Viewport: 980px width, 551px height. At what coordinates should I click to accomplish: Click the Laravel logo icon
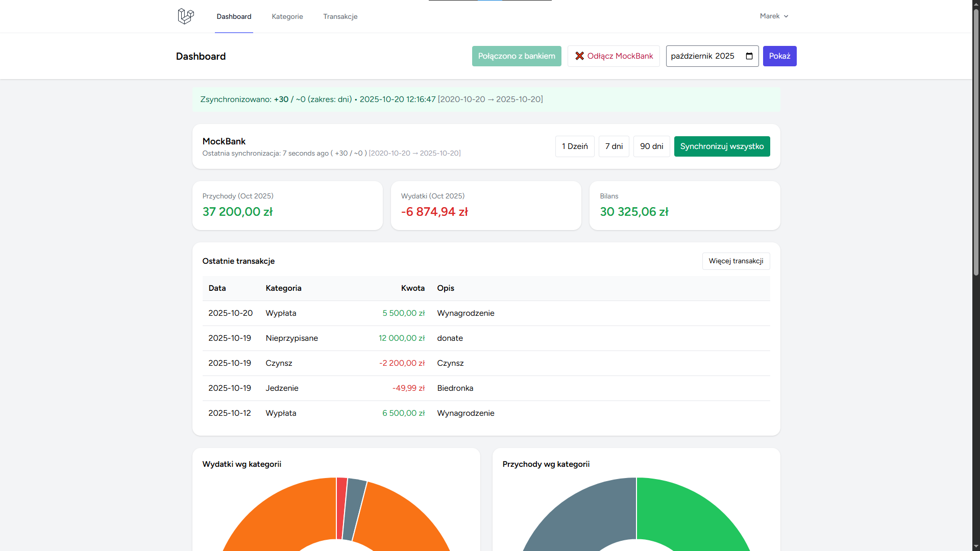(x=186, y=16)
